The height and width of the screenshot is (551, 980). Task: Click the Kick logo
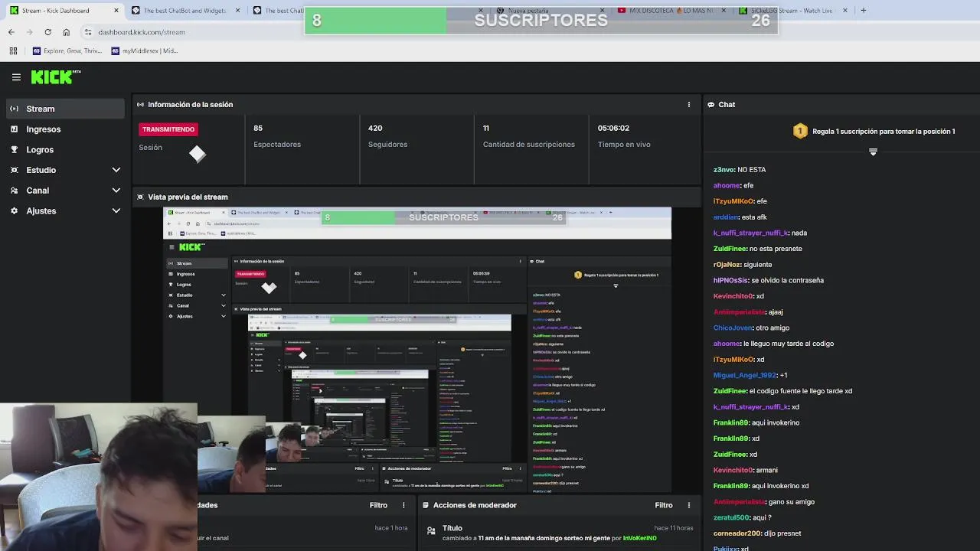(55, 77)
